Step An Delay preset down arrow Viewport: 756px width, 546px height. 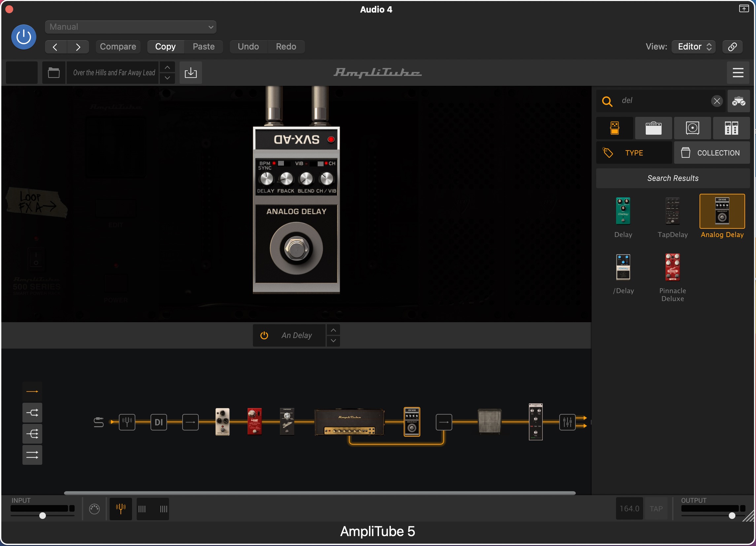coord(333,341)
